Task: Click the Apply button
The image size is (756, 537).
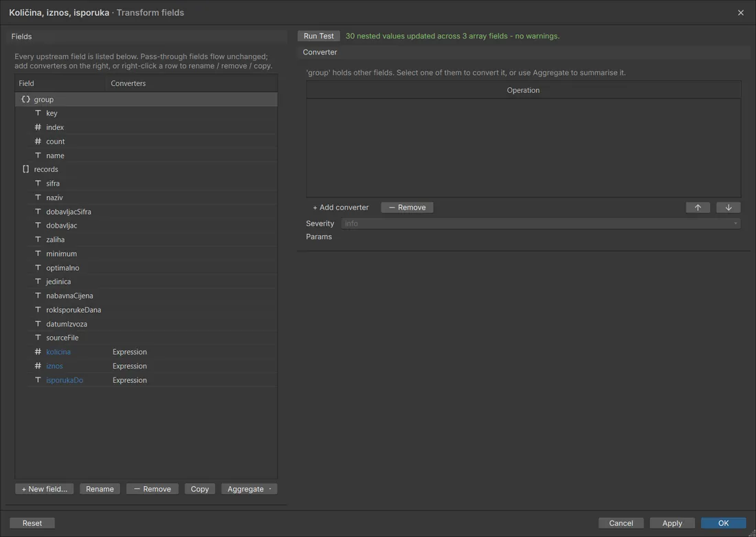Action: pos(672,523)
